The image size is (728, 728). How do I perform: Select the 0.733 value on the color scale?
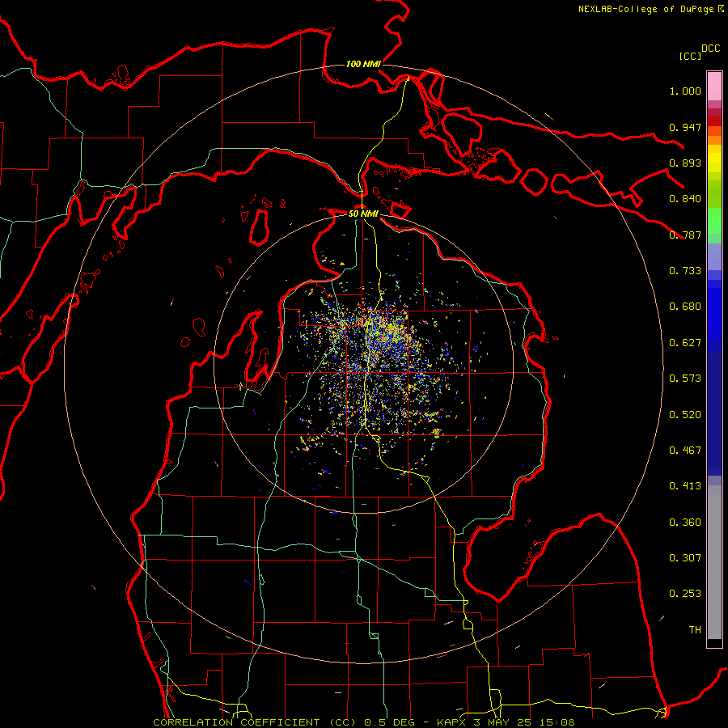(685, 271)
